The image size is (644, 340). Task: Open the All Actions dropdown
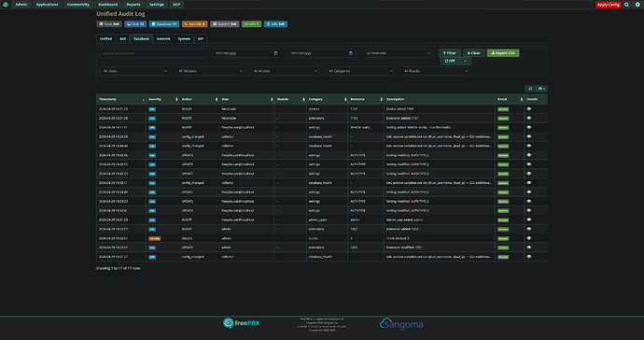285,71
